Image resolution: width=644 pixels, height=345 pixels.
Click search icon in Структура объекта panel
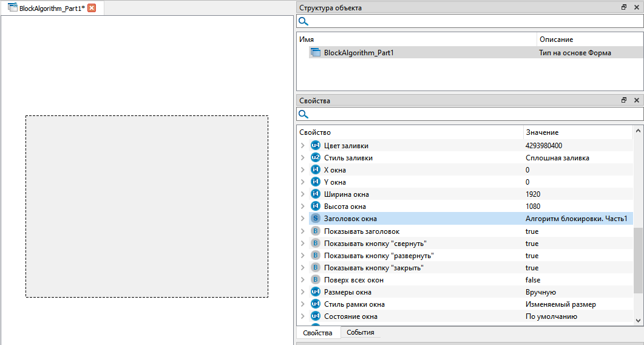303,21
